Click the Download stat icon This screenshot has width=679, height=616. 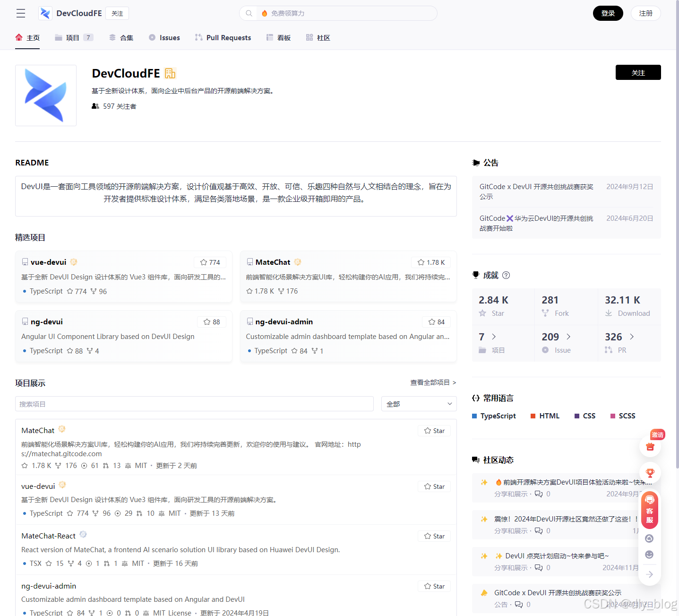[609, 313]
